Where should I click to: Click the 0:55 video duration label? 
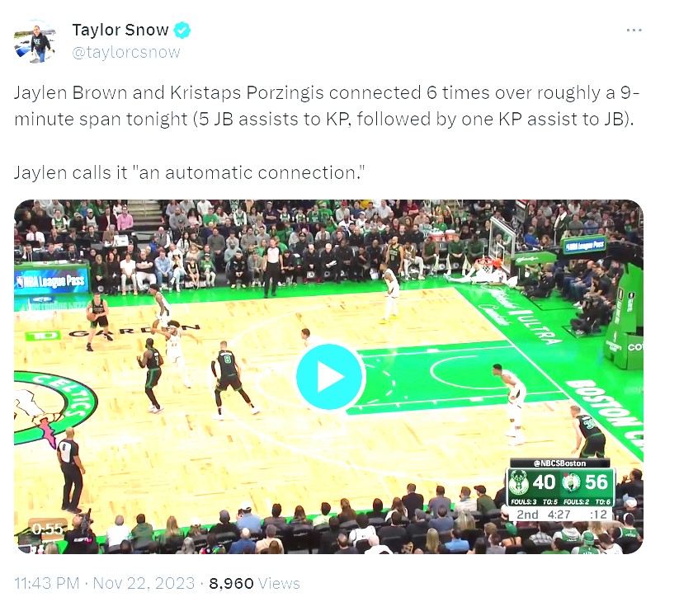click(x=48, y=529)
